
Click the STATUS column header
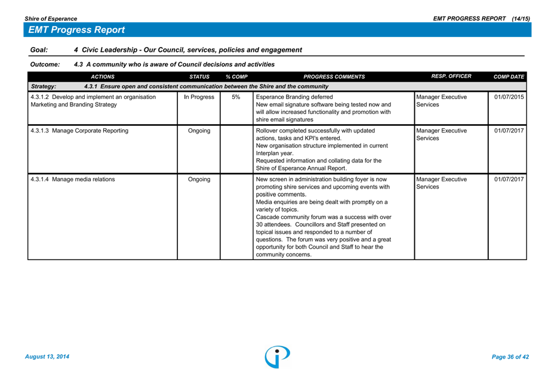pyautogui.click(x=199, y=76)
